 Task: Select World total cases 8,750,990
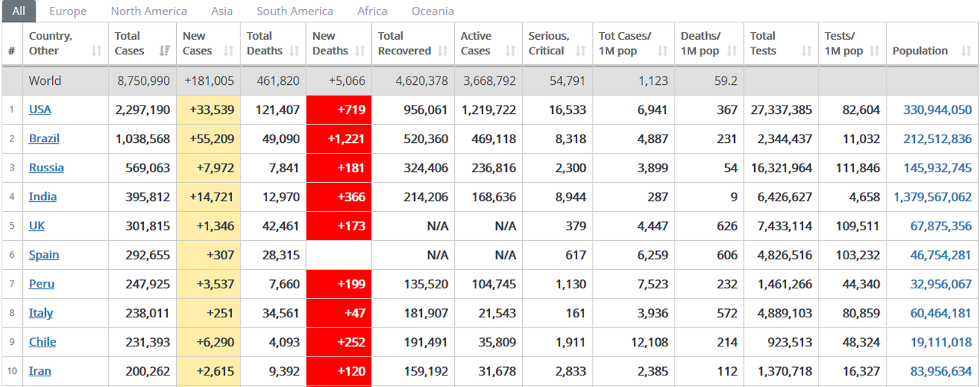144,80
